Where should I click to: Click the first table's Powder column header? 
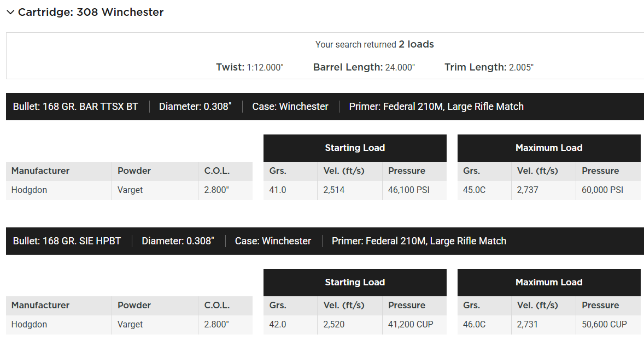134,171
